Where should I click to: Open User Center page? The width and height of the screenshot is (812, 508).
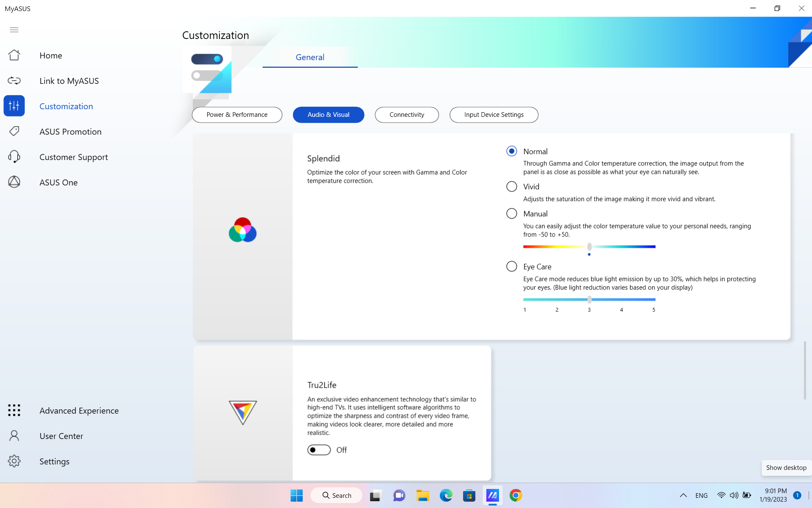(61, 436)
